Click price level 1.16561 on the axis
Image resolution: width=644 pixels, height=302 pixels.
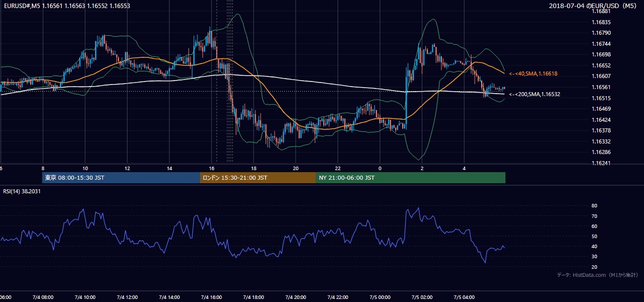coord(601,87)
